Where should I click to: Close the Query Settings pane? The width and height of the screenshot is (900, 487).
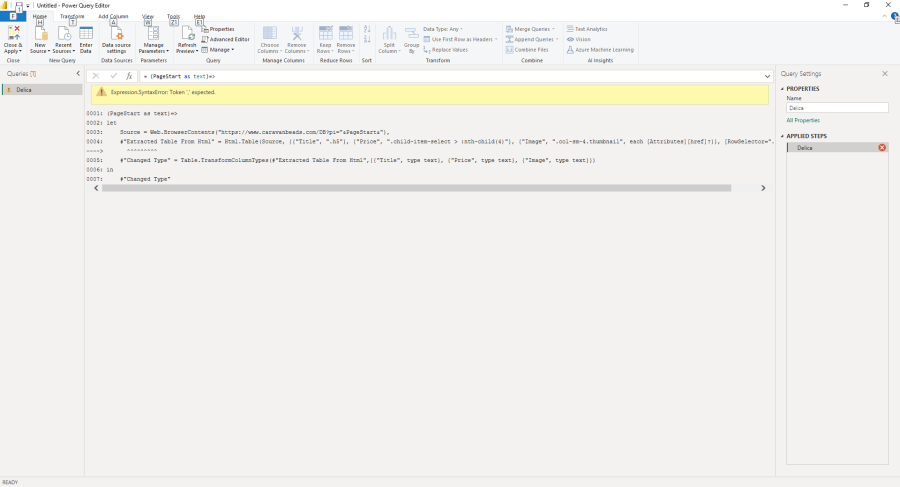(x=885, y=74)
